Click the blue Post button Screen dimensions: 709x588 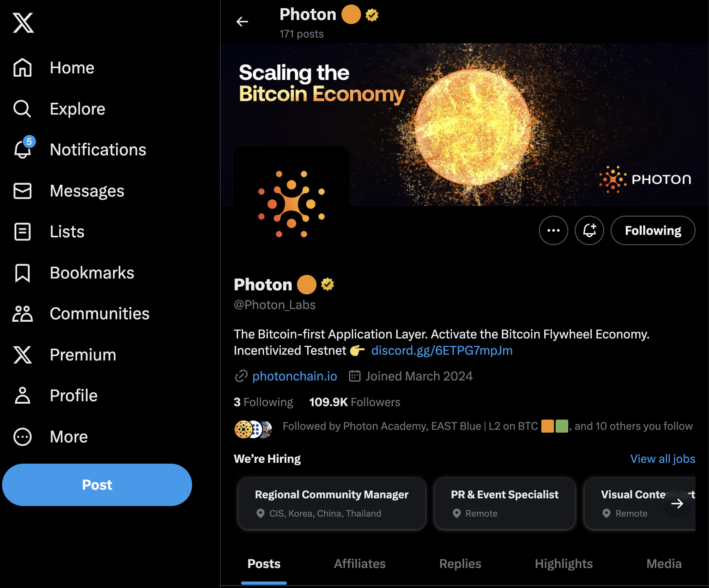[x=97, y=485]
